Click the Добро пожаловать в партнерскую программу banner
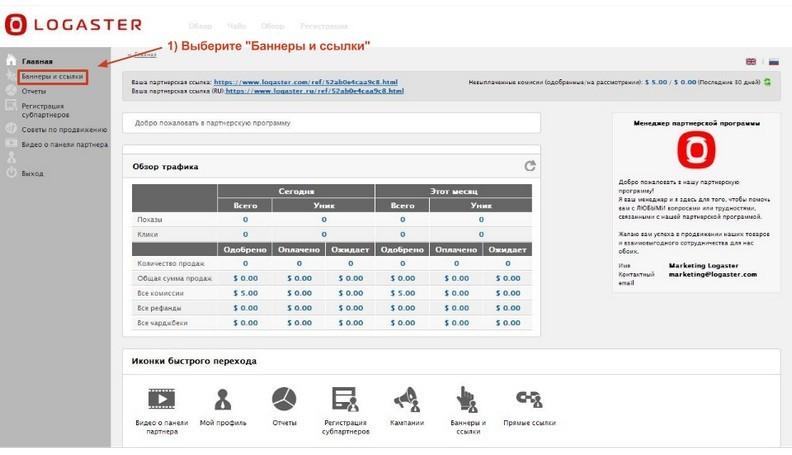Image resolution: width=792 pixels, height=455 pixels. [331, 123]
